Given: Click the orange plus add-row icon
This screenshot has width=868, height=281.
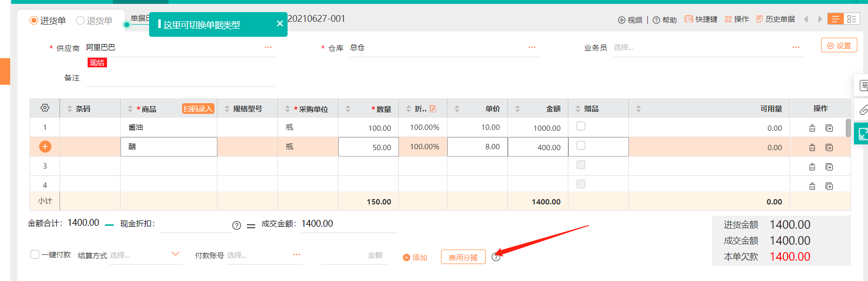Looking at the screenshot, I should click(45, 146).
